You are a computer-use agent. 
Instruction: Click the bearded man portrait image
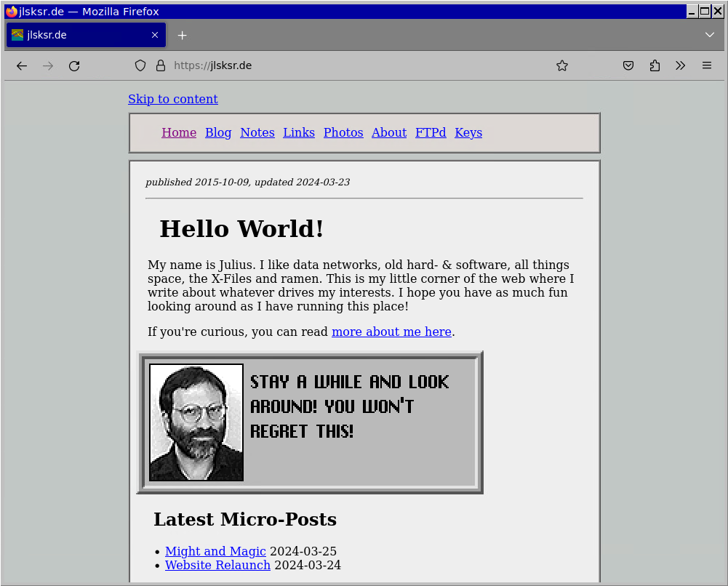(x=196, y=422)
